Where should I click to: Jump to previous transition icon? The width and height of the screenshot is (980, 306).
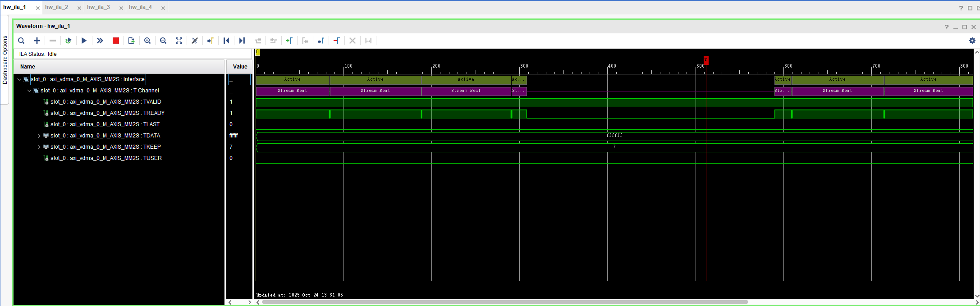click(258, 41)
